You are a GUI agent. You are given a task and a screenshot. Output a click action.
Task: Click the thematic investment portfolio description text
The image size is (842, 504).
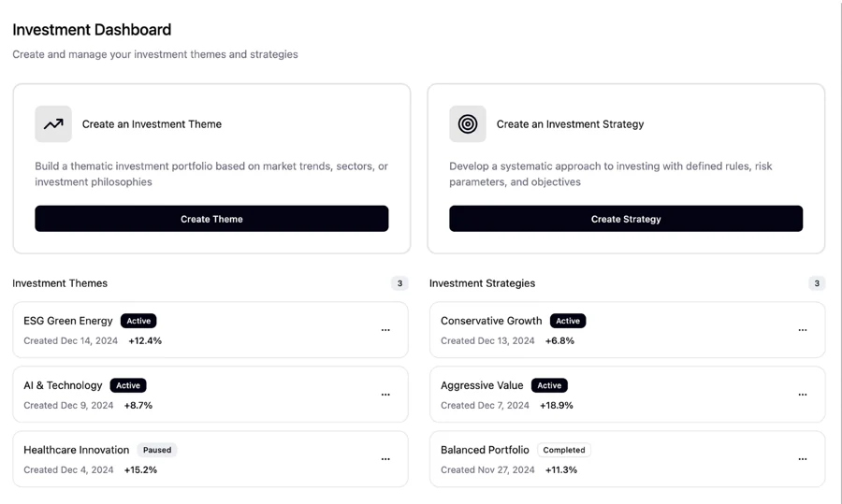(x=211, y=174)
